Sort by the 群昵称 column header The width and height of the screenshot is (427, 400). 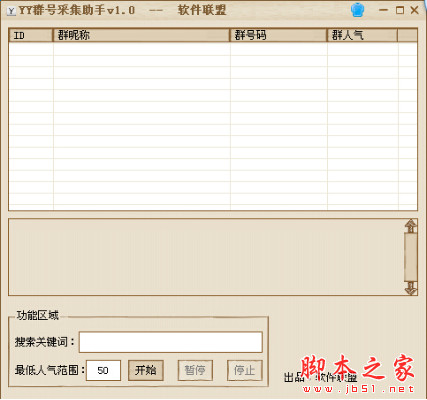(141, 35)
